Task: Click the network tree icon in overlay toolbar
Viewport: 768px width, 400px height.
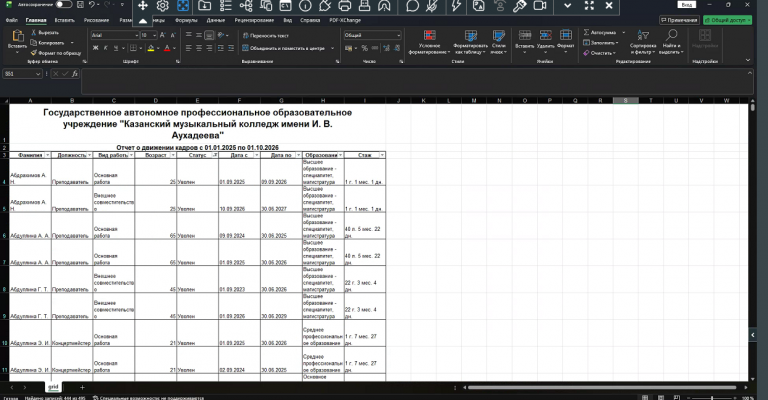Action: [x=246, y=6]
